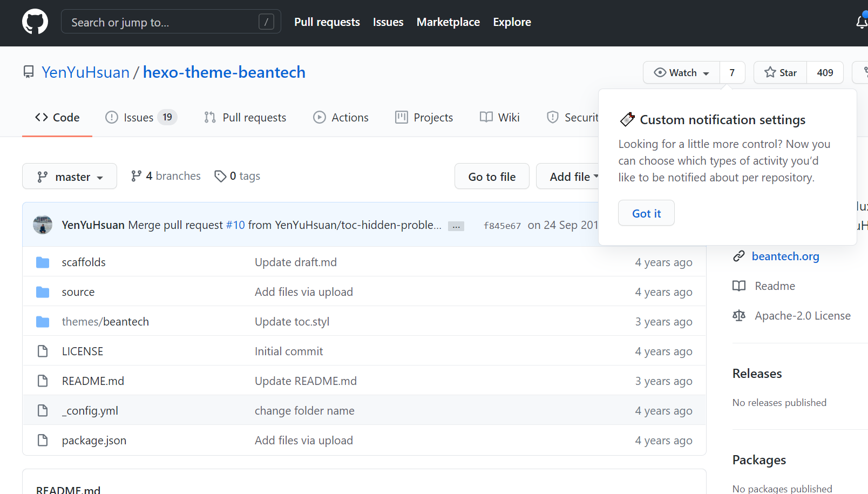Open the 'Update toc.styl' commit message
The height and width of the screenshot is (494, 868).
pos(292,322)
